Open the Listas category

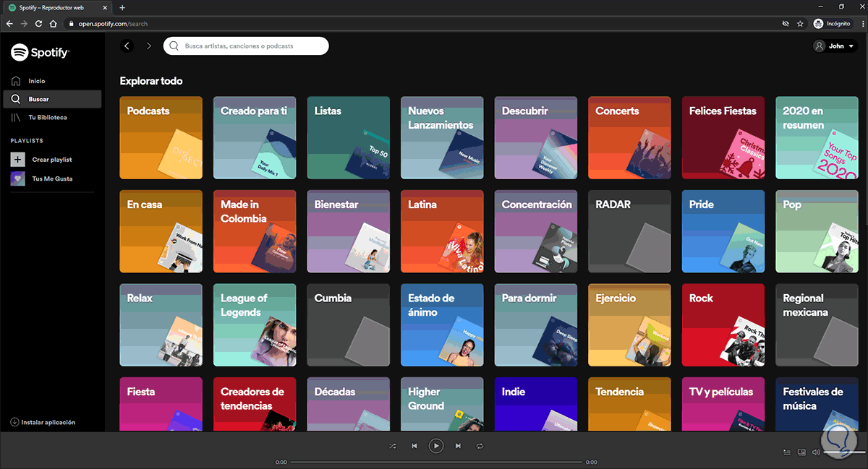coord(349,137)
